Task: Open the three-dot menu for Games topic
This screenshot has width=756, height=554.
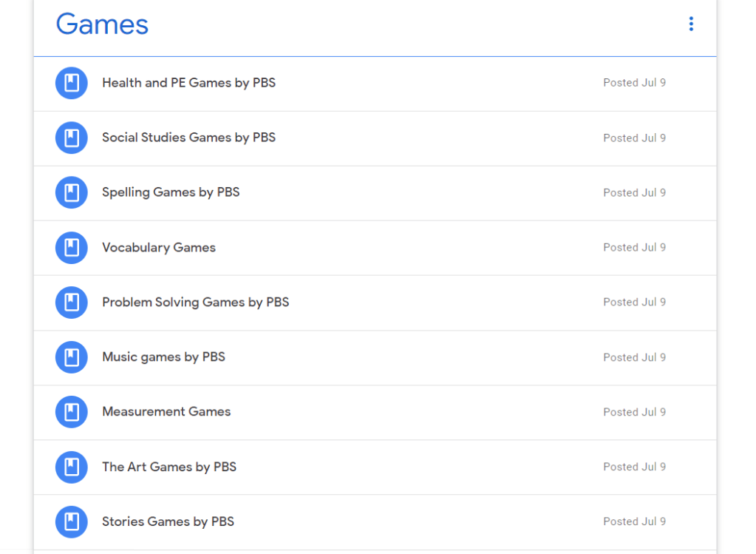Action: [691, 24]
